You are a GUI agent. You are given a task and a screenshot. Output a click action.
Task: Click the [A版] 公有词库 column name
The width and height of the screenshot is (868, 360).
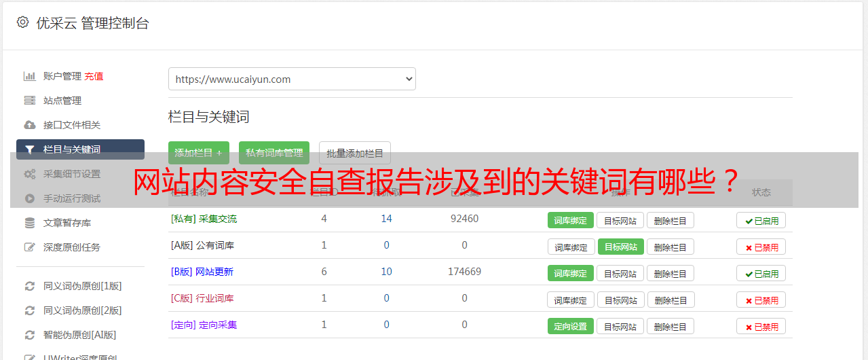pyautogui.click(x=202, y=245)
